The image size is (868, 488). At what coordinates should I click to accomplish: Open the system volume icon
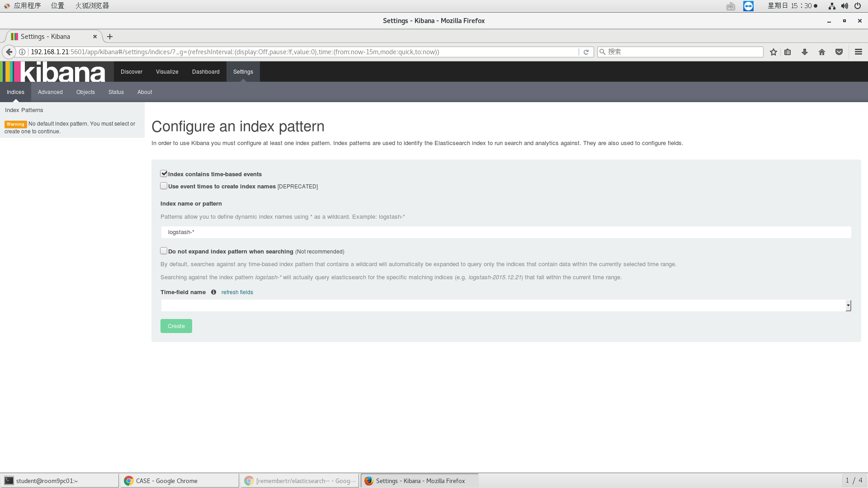[x=844, y=6]
